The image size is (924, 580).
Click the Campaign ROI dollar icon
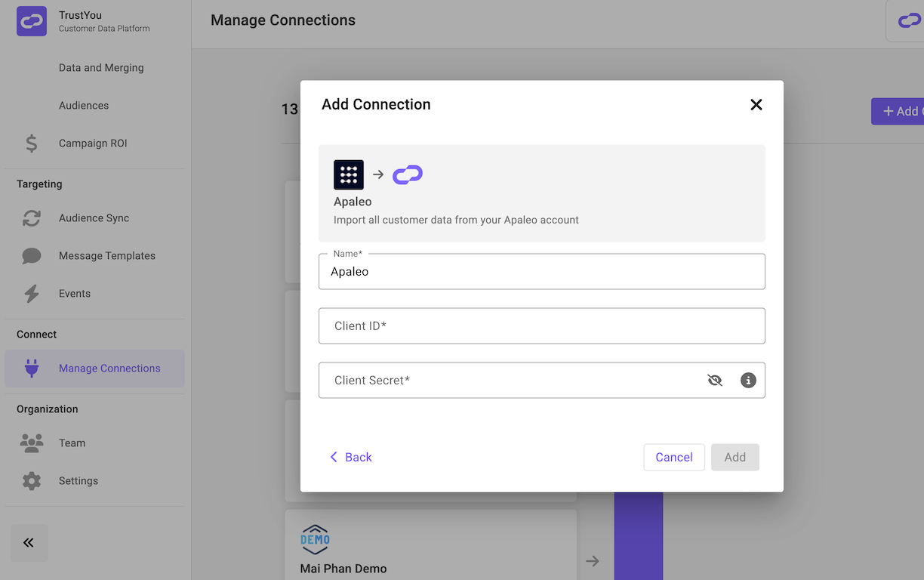32,143
